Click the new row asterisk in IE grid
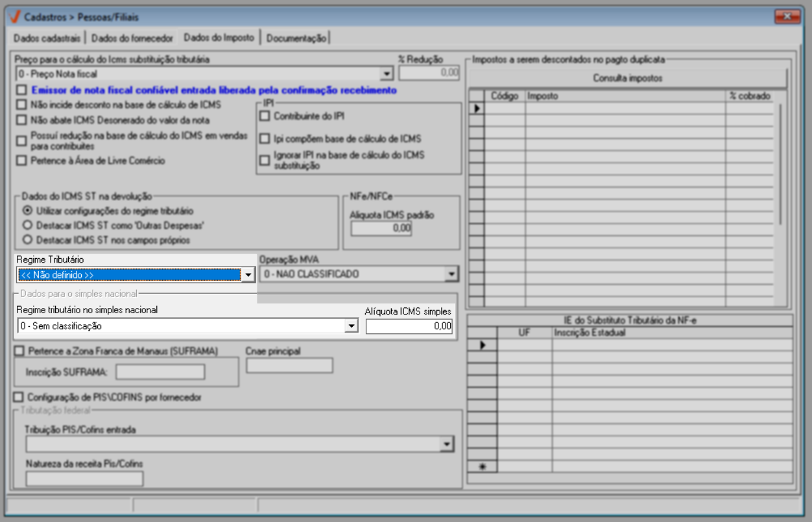Viewport: 812px width, 522px height. pos(482,466)
